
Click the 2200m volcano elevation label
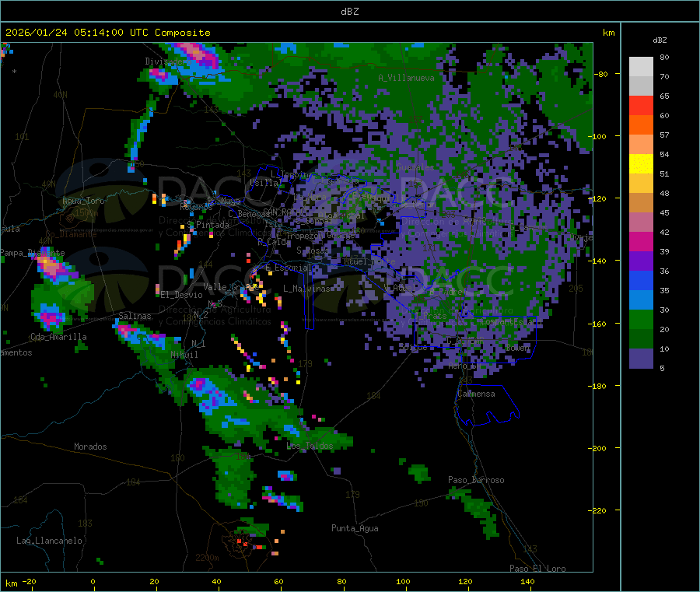pyautogui.click(x=207, y=558)
